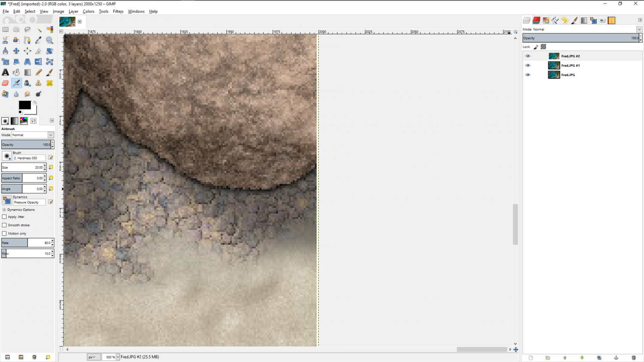Image resolution: width=644 pixels, height=362 pixels.
Task: Select the Scale tool
Action: pos(6,62)
